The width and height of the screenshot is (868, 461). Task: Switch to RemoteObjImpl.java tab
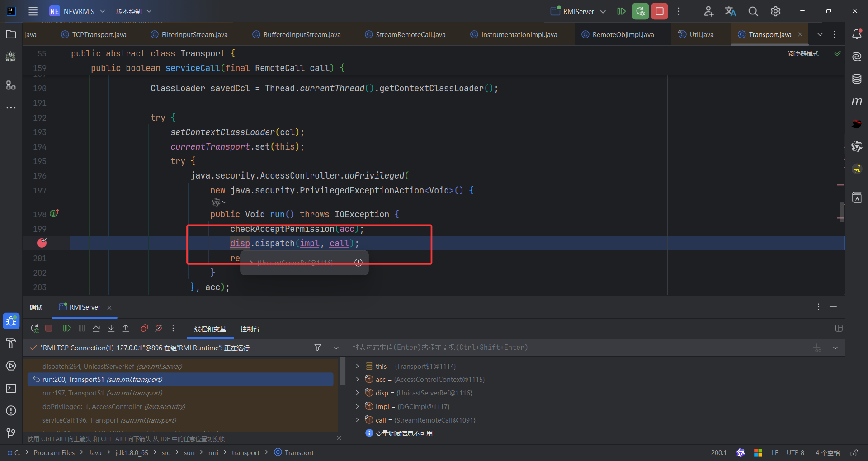point(618,34)
